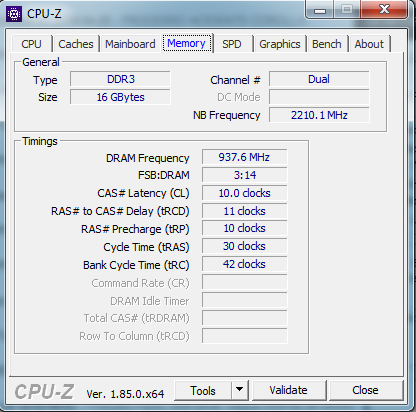Switch to the CPU tab
Screen dimensions: 416x412
32,44
